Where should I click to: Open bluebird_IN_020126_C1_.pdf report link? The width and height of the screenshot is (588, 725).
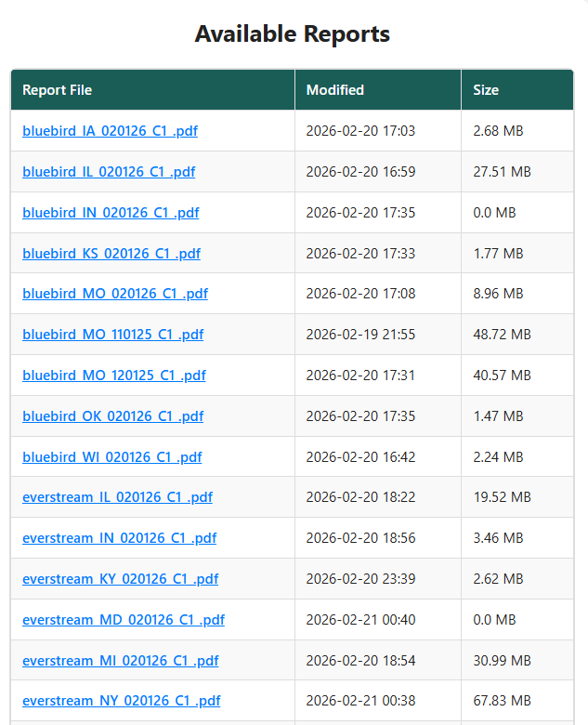pyautogui.click(x=111, y=213)
